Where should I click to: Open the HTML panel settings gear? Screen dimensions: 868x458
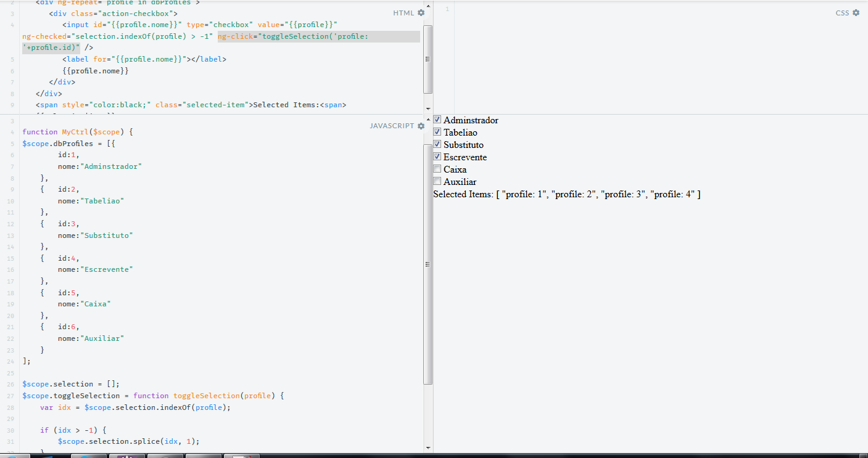click(x=421, y=13)
